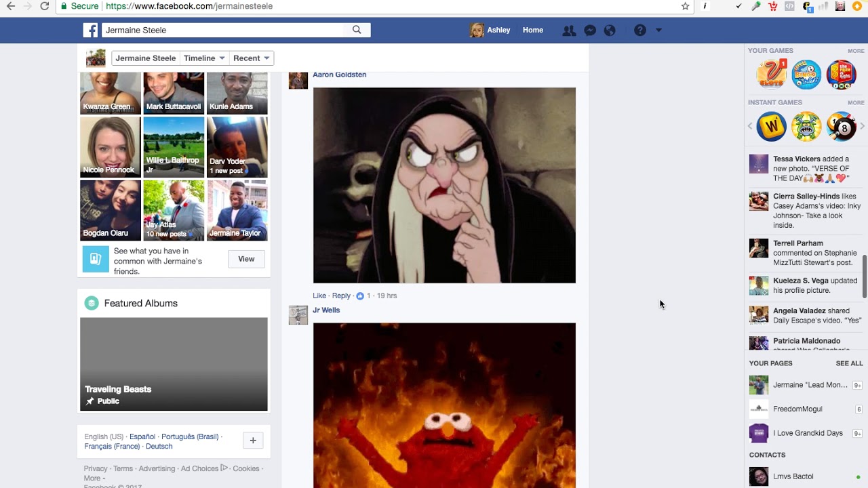Open the Bingo Blitz game icon
This screenshot has width=868, height=488.
(x=806, y=75)
